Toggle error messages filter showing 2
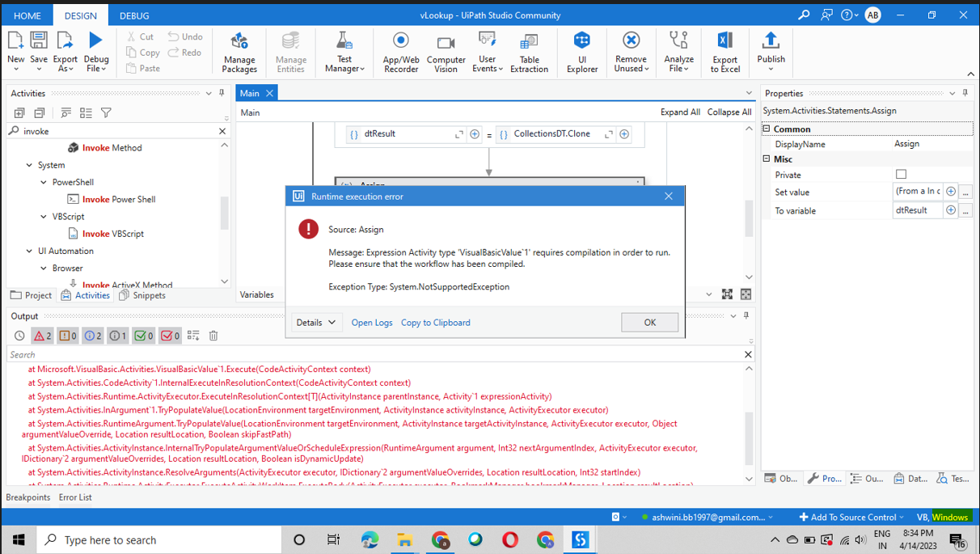 (42, 336)
